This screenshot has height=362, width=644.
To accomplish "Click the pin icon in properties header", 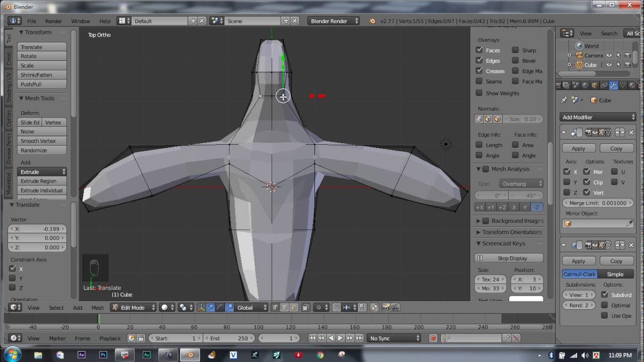I will pos(565,100).
